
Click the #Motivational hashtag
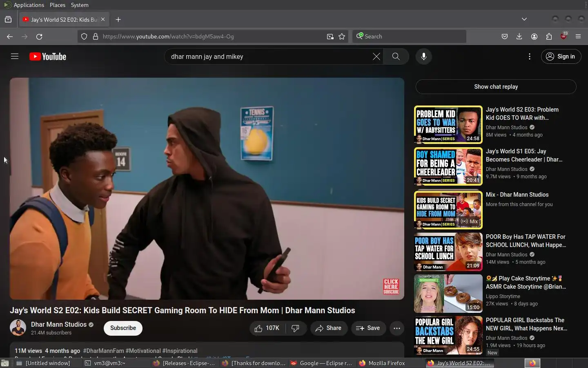pos(143,351)
